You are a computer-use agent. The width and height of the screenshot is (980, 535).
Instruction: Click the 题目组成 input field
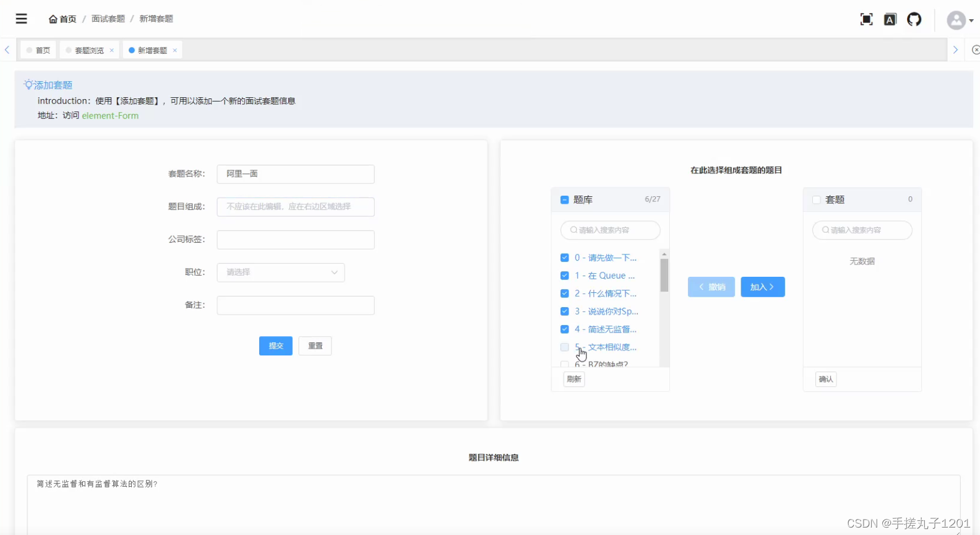point(296,207)
